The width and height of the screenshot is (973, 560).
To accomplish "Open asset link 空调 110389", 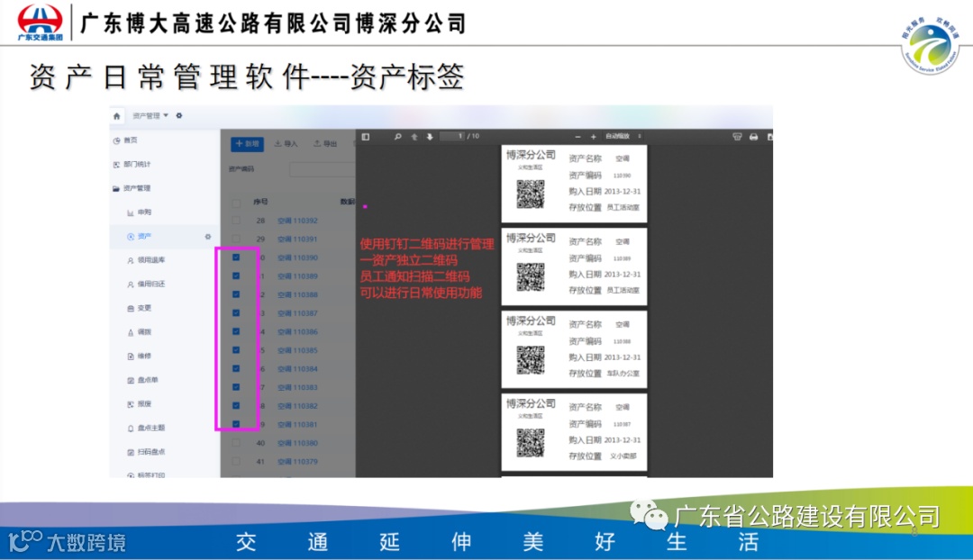I will tap(297, 276).
